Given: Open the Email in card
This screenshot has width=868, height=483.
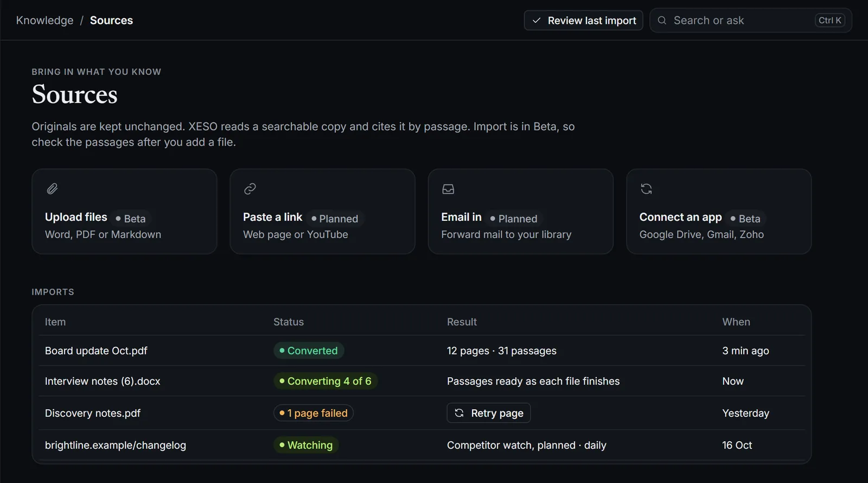Looking at the screenshot, I should [521, 211].
